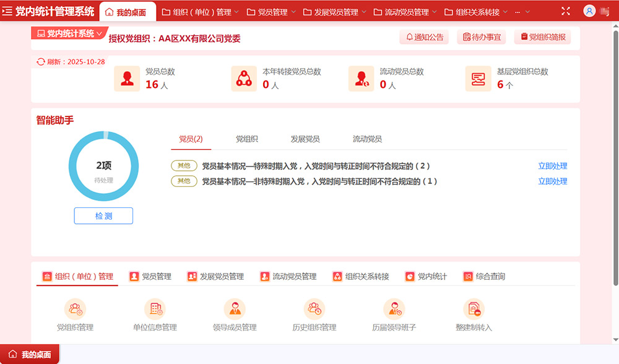Expand 发展党员管理 top menu

335,12
